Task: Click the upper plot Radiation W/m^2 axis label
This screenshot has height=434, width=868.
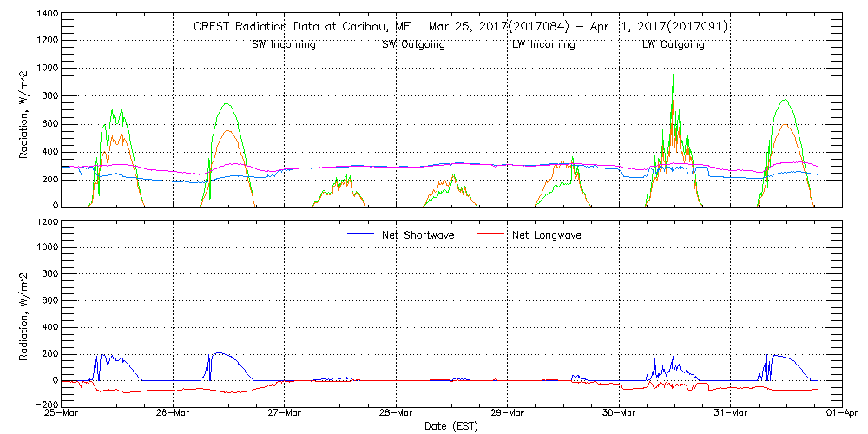Action: 24,110
